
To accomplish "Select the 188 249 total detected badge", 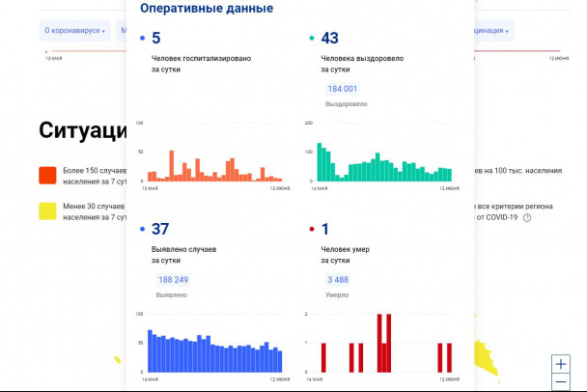I will [175, 279].
